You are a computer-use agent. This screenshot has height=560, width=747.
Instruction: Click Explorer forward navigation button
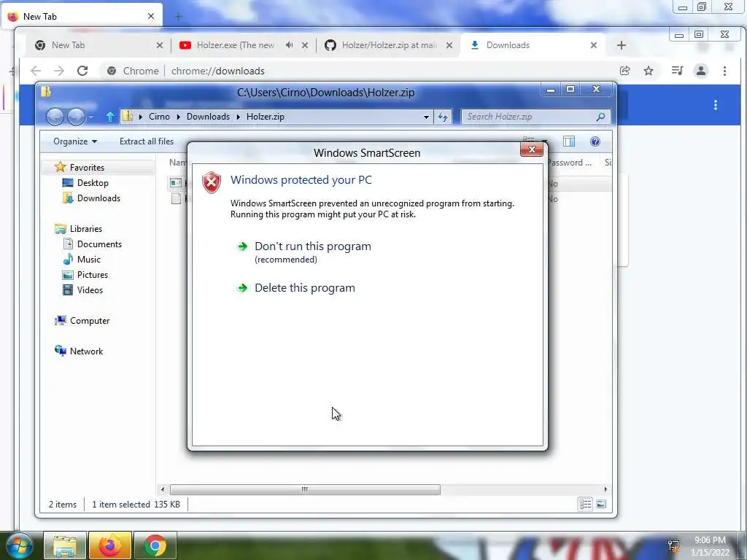click(x=76, y=117)
